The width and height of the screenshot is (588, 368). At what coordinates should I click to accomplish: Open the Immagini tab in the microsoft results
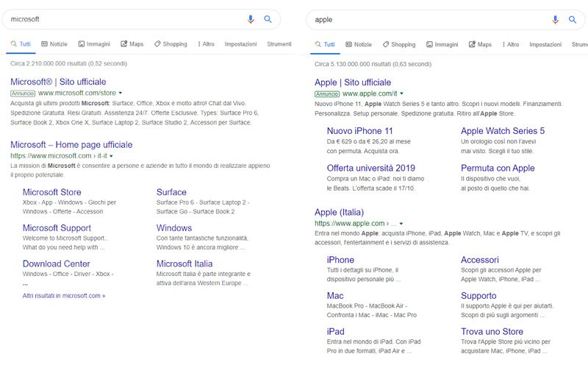coord(94,44)
